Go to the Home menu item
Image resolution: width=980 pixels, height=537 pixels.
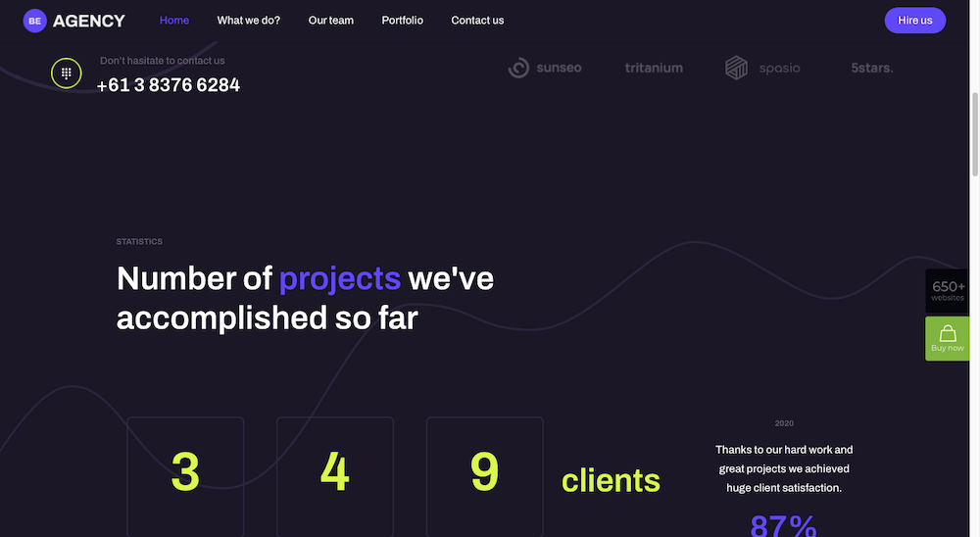[174, 21]
